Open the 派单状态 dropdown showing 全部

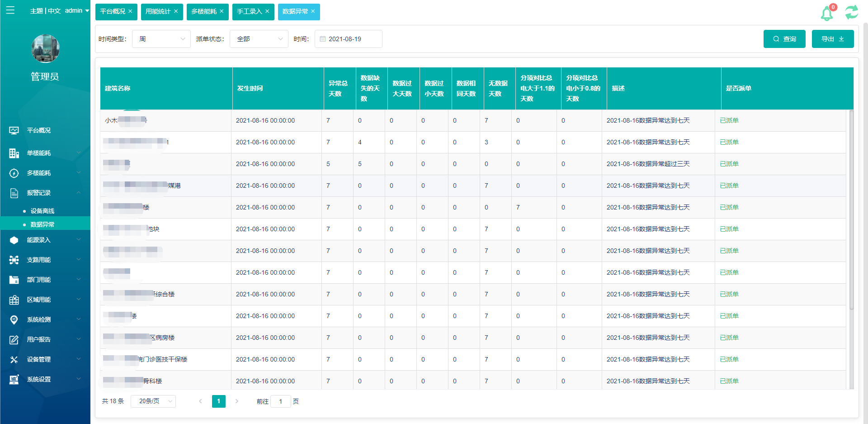259,39
